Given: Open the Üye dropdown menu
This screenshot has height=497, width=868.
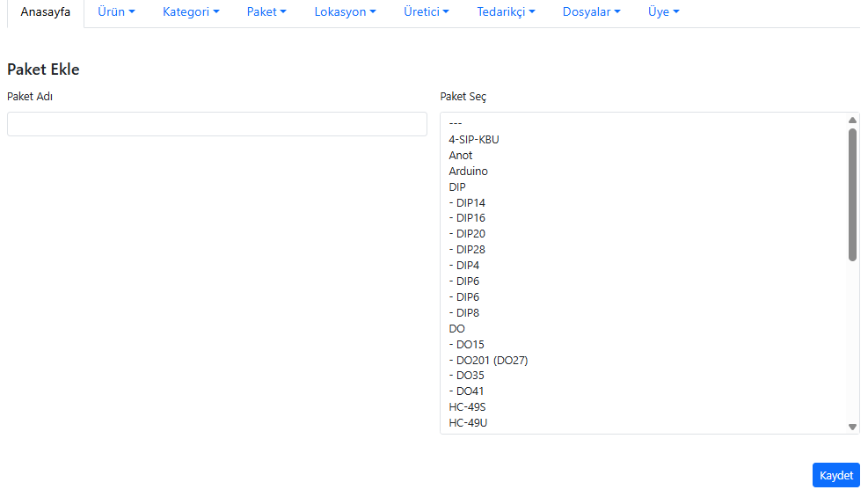Looking at the screenshot, I should 663,12.
